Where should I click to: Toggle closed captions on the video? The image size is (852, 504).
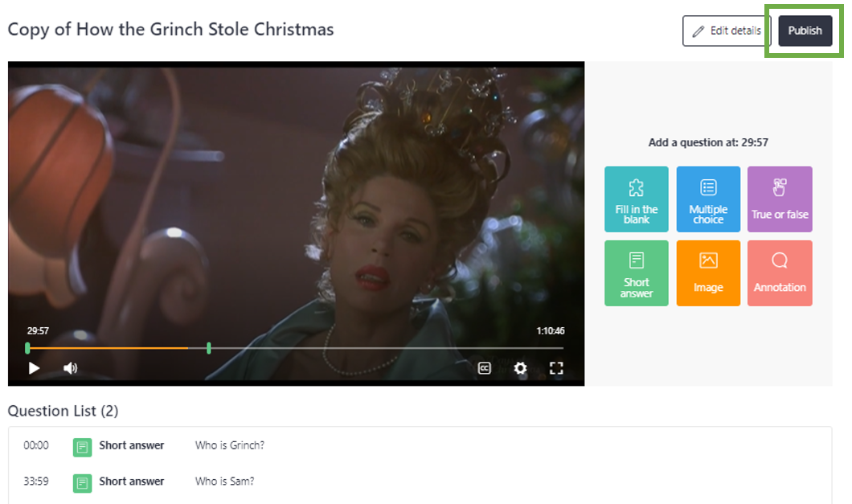[484, 368]
